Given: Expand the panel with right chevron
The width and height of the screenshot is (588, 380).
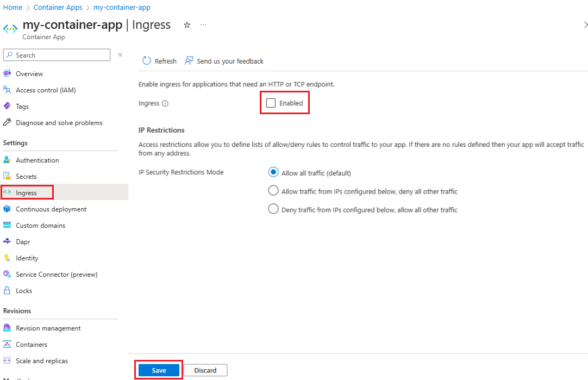Looking at the screenshot, I should (x=585, y=24).
